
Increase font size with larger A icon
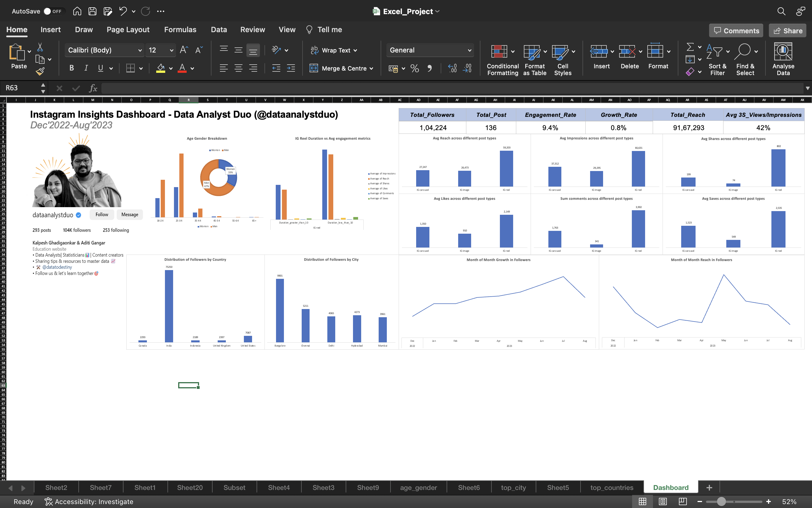(184, 50)
